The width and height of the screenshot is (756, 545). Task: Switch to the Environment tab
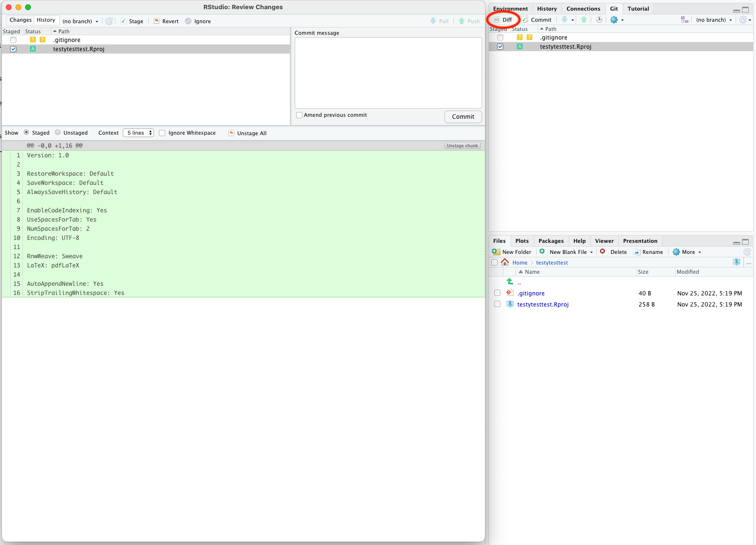[x=510, y=9]
